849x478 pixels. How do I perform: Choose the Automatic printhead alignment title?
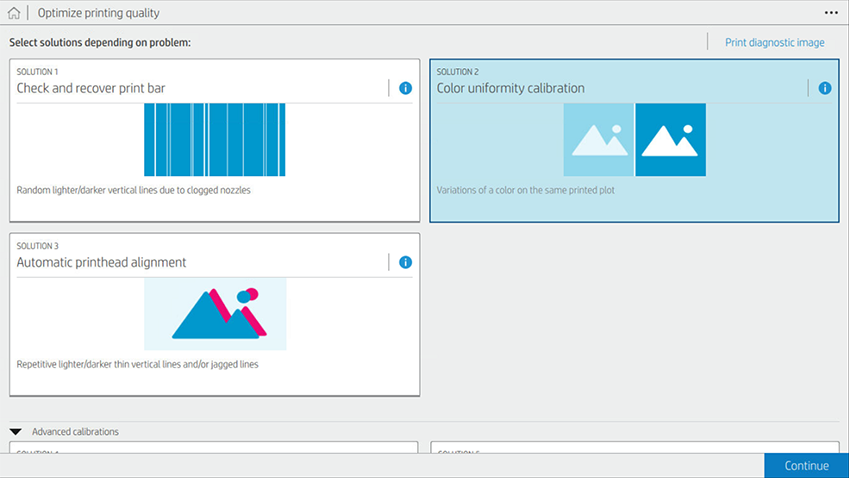click(101, 262)
